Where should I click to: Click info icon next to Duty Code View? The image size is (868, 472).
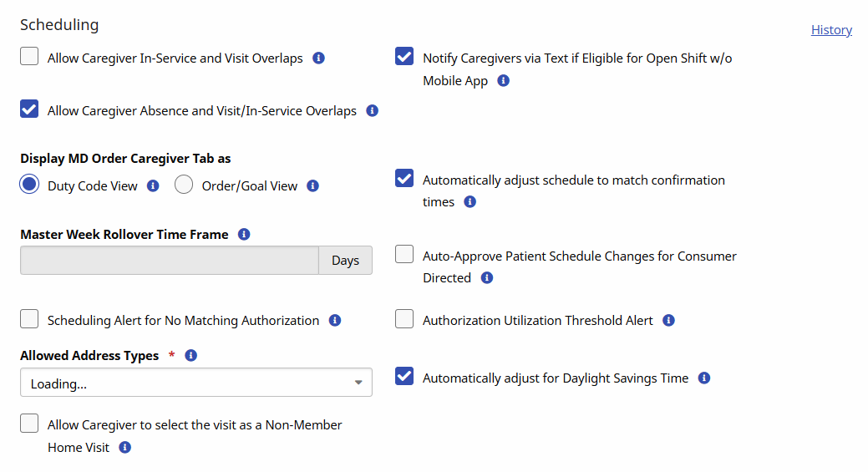tap(153, 186)
